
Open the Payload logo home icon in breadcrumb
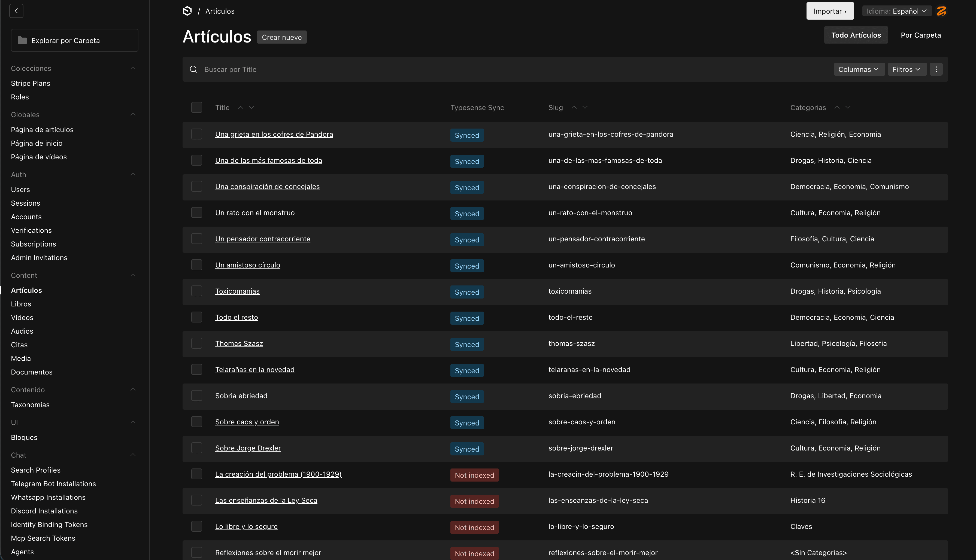[x=187, y=11]
